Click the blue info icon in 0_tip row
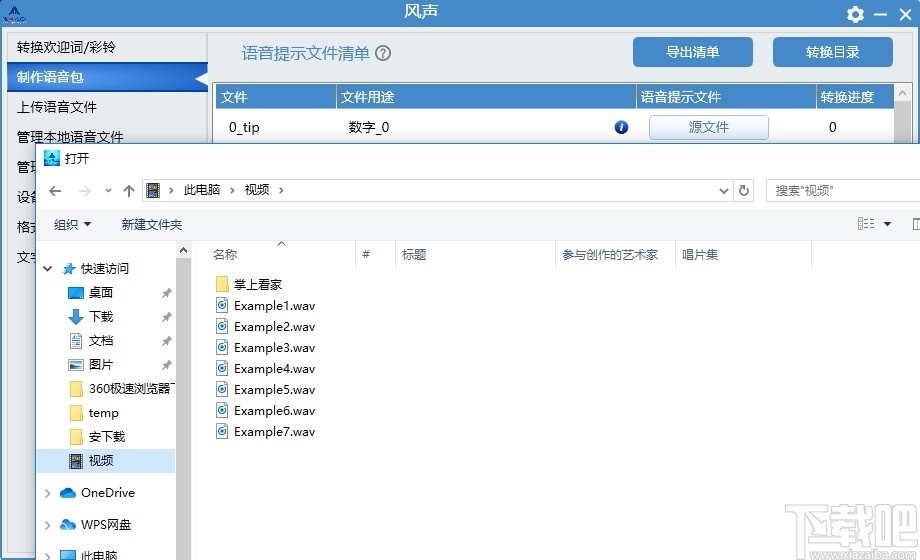Viewport: 920px width, 560px height. 621,127
